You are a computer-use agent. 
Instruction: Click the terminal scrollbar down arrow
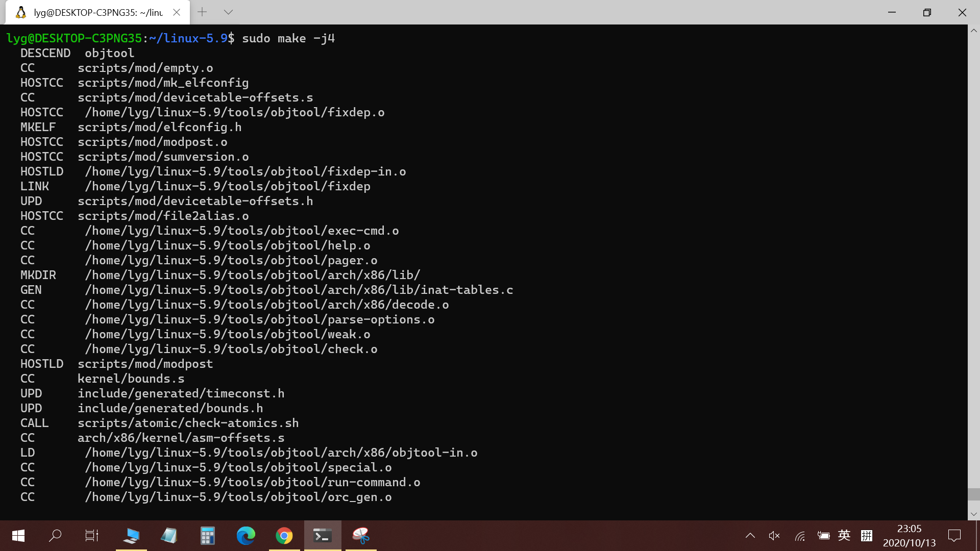[x=974, y=514]
